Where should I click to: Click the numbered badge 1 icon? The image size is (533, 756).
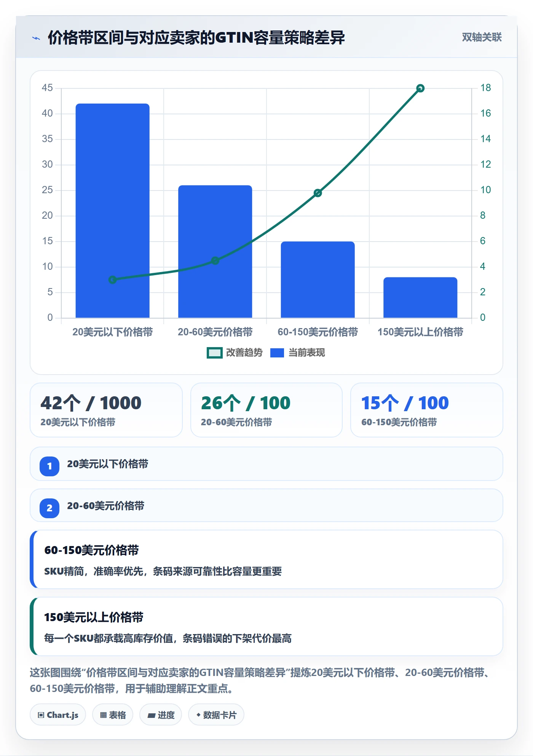(49, 466)
